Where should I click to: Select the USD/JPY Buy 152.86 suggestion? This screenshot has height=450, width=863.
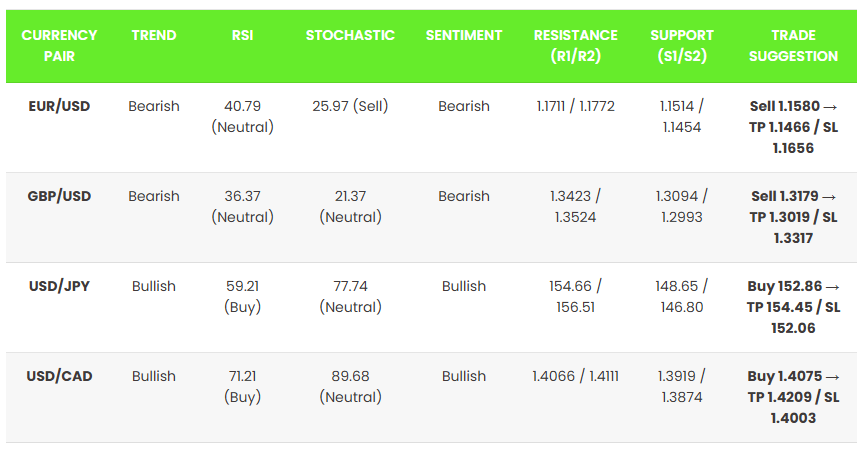[793, 307]
